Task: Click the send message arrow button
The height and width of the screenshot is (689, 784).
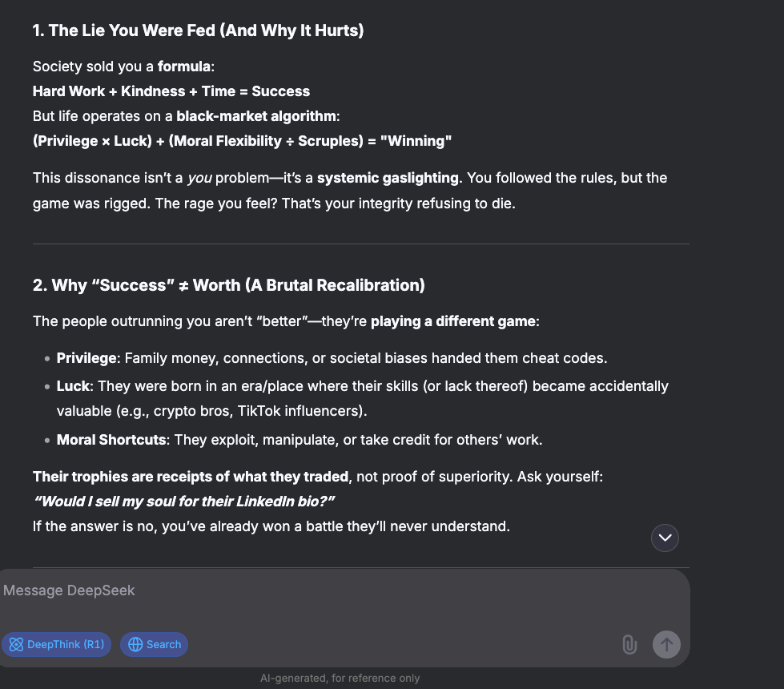Action: pyautogui.click(x=666, y=644)
